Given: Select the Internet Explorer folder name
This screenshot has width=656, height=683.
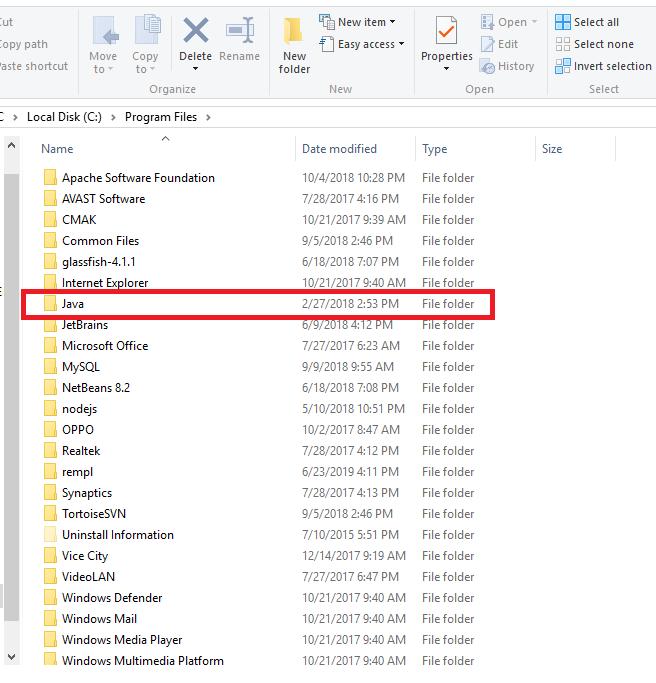Looking at the screenshot, I should click(x=105, y=282).
